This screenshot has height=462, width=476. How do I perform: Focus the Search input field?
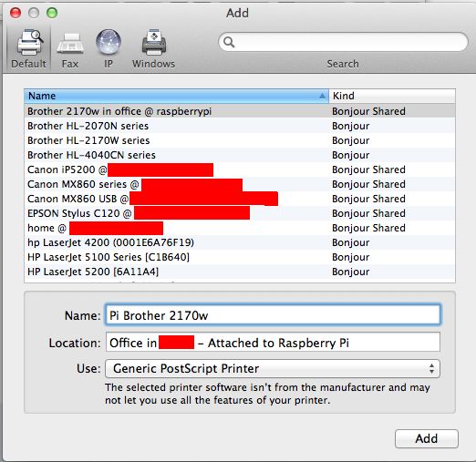click(343, 42)
